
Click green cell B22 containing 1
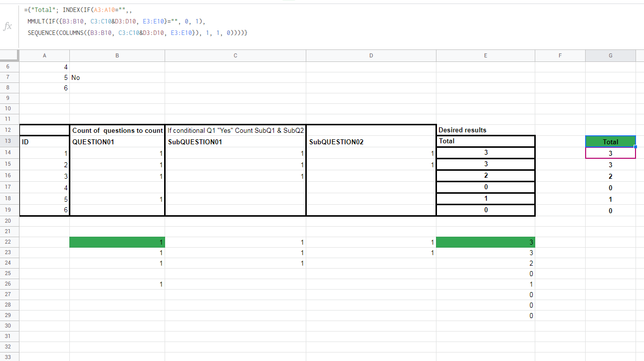click(117, 242)
